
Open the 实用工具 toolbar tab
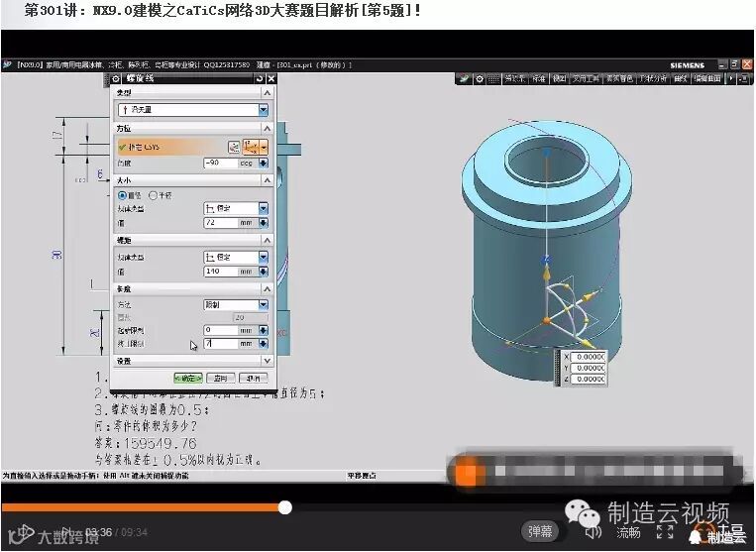(587, 78)
